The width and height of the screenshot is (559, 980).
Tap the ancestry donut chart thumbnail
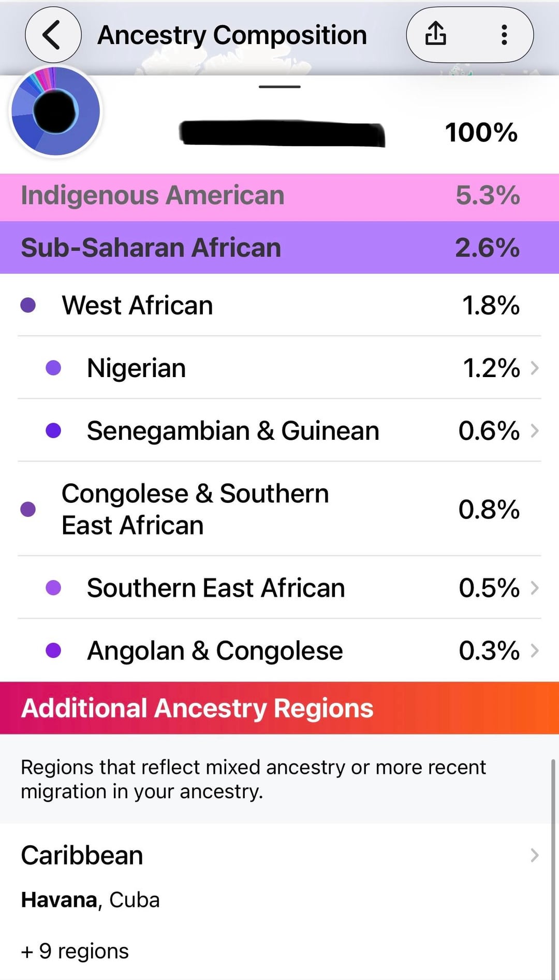coord(56,111)
